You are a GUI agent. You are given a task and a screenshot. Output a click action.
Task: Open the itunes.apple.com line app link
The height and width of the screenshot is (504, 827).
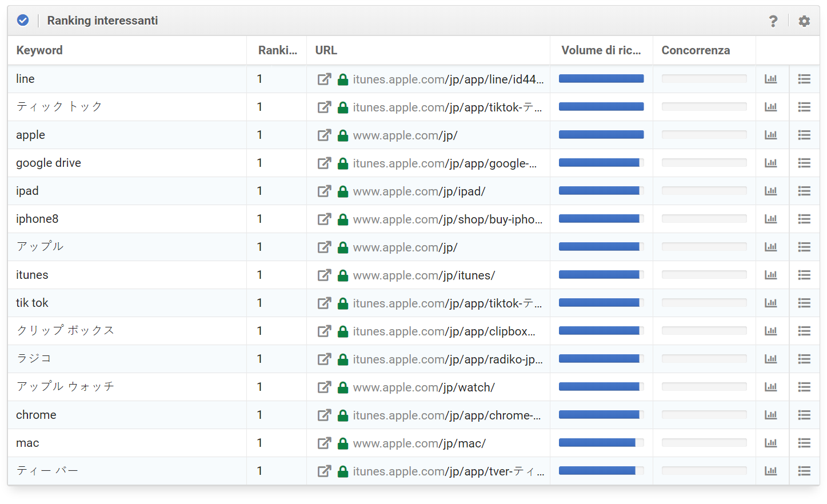449,79
